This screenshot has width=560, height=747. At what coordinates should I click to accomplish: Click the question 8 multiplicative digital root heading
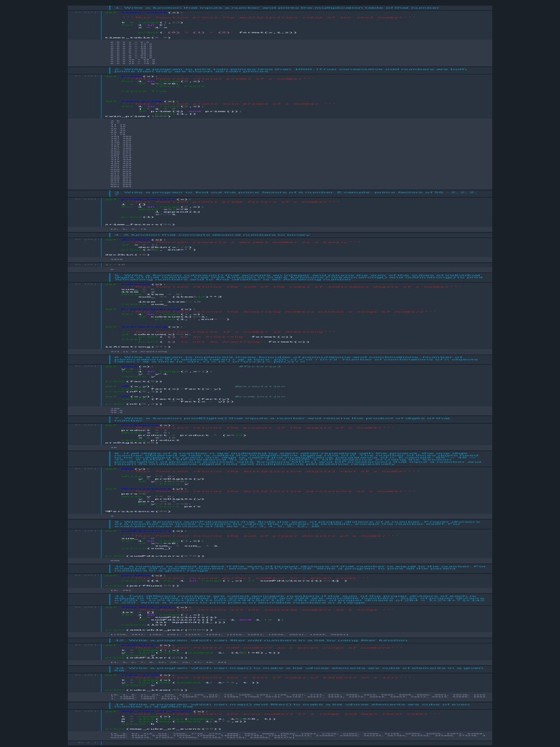pos(297,458)
